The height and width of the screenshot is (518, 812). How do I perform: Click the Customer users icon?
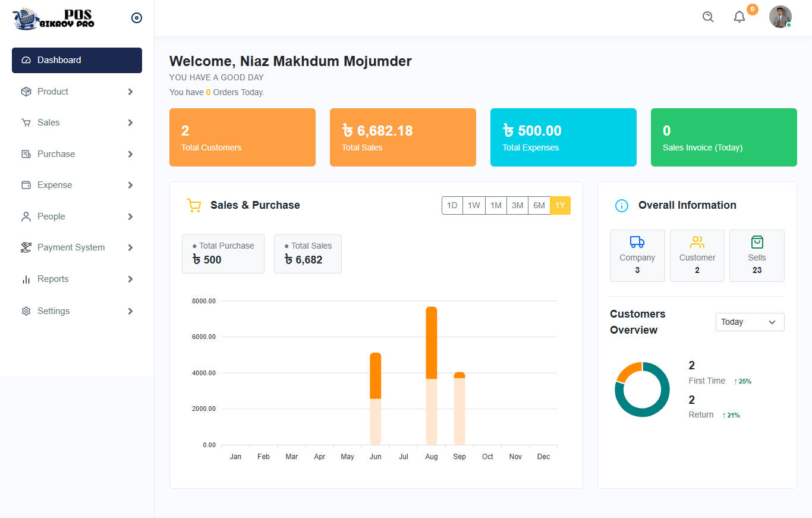697,242
